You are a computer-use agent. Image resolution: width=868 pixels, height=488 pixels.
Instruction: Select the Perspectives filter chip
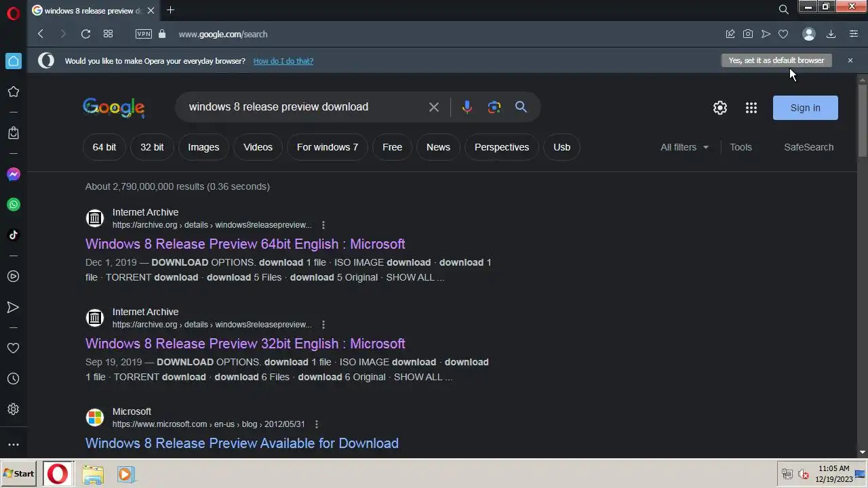coord(502,147)
